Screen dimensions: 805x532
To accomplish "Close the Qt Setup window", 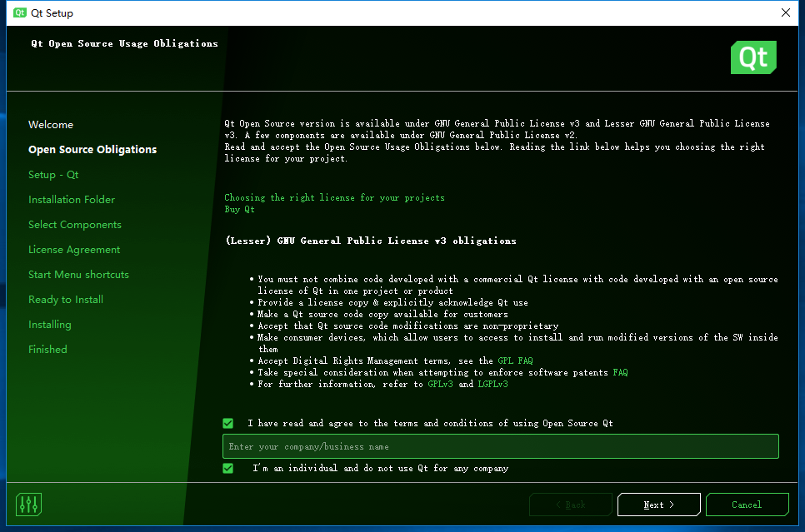I will pyautogui.click(x=786, y=12).
